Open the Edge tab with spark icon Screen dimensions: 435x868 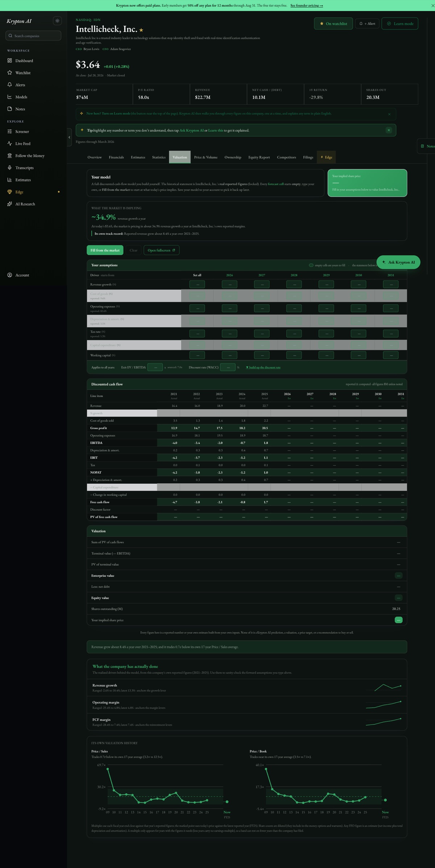pos(326,157)
